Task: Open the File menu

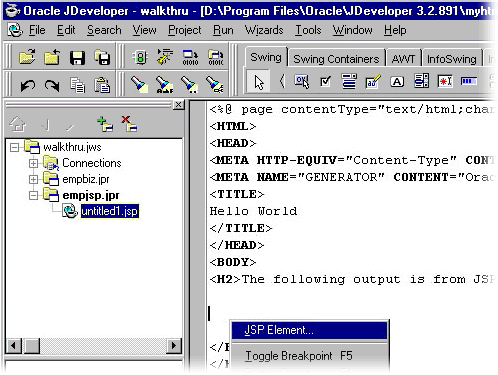Action: (37, 30)
